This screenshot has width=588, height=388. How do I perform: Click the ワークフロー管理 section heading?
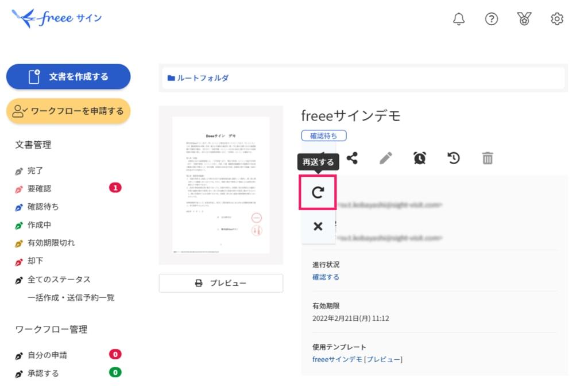point(51,329)
